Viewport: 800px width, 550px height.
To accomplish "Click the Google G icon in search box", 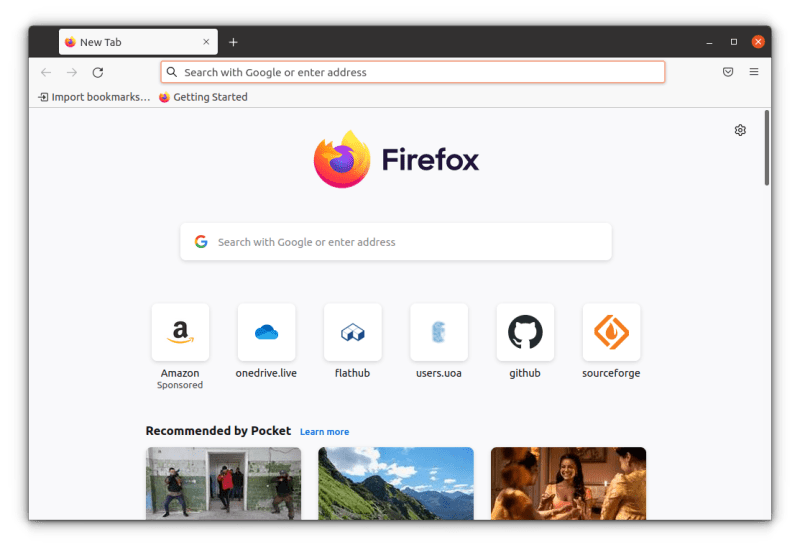I will 201,242.
